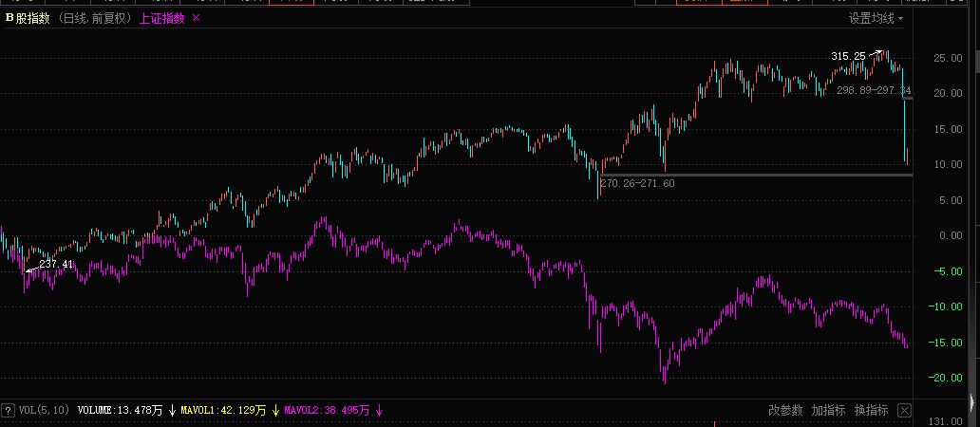Open the 设置均线 dropdown
The image size is (980, 427).
(x=876, y=18)
